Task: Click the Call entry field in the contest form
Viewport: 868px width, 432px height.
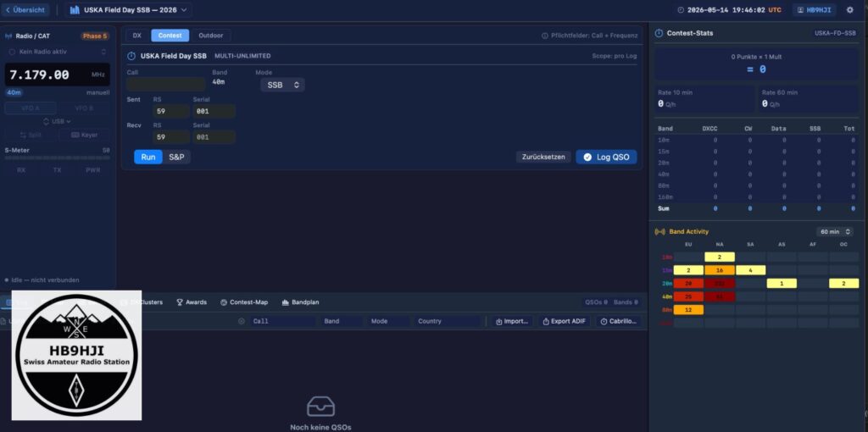Action: pyautogui.click(x=166, y=84)
